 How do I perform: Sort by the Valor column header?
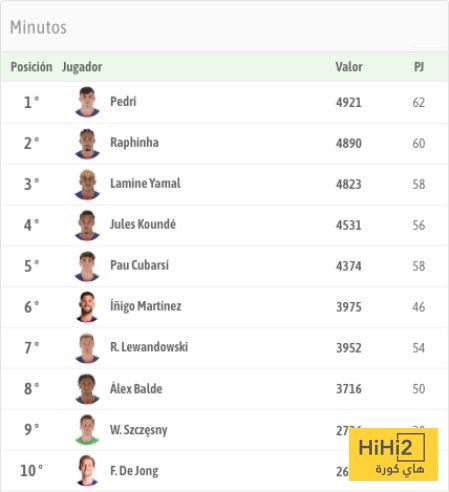[349, 67]
